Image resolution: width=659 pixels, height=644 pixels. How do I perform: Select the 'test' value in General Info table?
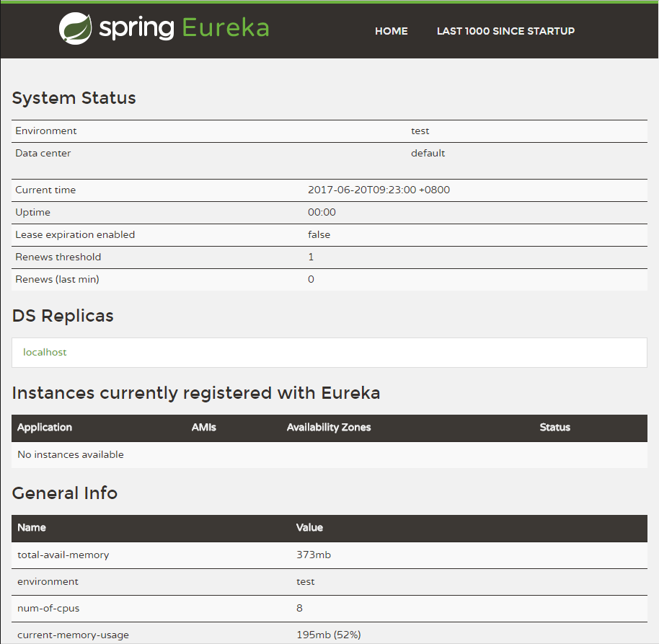[306, 581]
